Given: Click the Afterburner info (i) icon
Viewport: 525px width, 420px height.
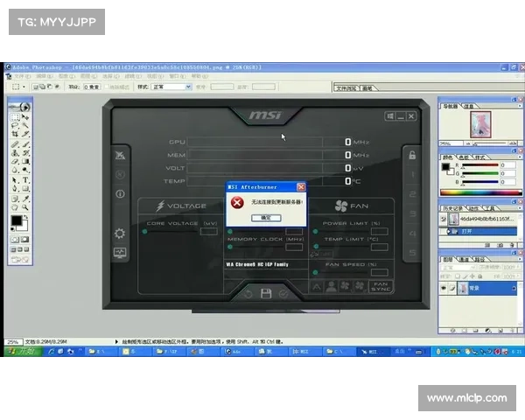Looking at the screenshot, I should 120,193.
